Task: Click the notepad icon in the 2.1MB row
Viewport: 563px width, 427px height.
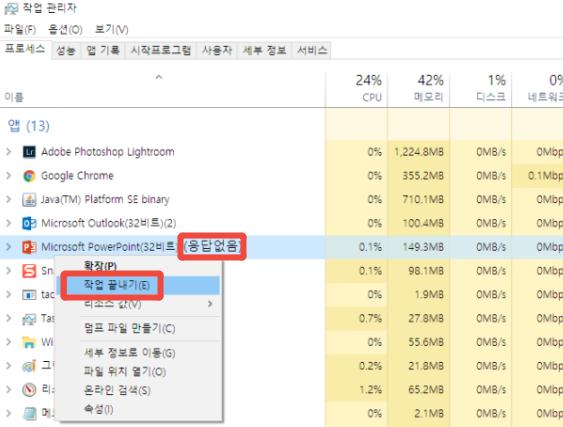Action: click(29, 413)
